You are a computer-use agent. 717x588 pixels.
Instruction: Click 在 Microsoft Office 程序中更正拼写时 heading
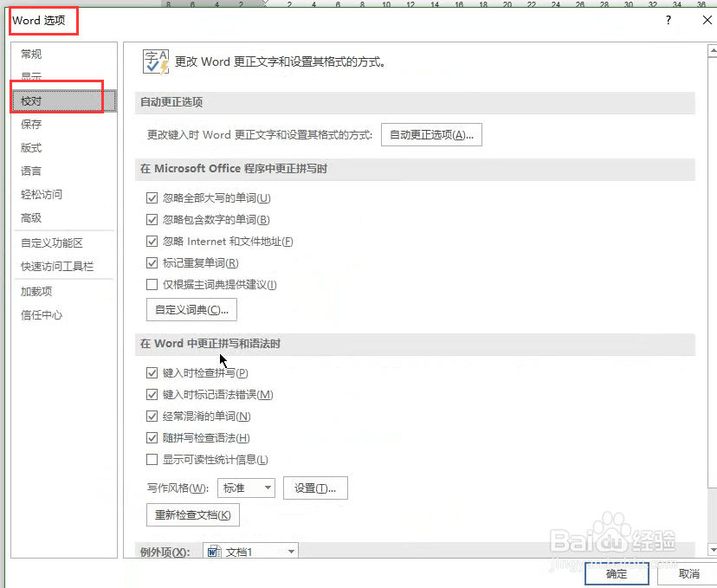click(234, 169)
